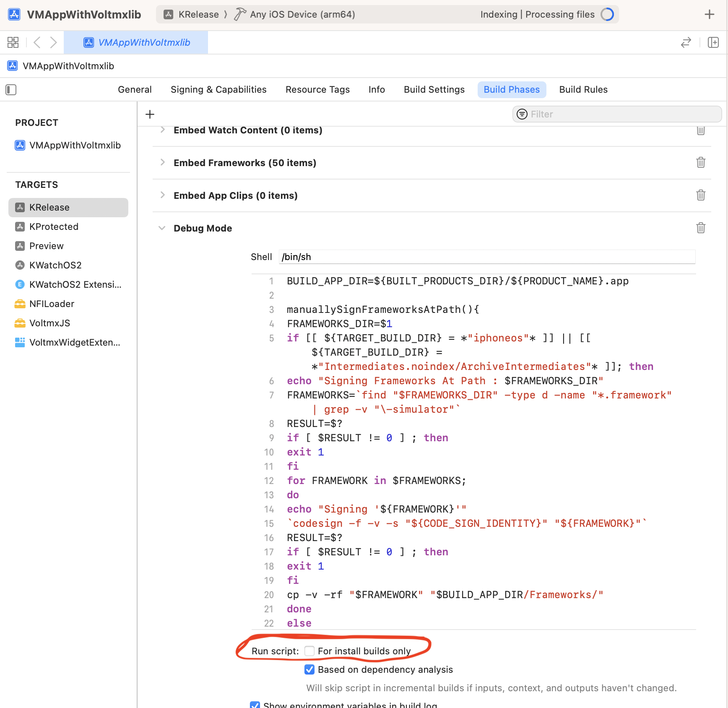Collapse the Debug Mode section
The width and height of the screenshot is (728, 708).
(162, 228)
